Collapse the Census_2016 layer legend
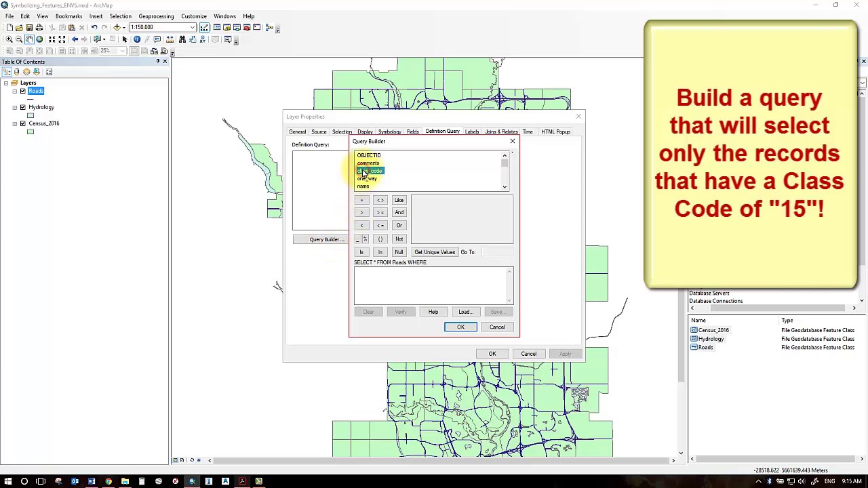 coord(14,123)
